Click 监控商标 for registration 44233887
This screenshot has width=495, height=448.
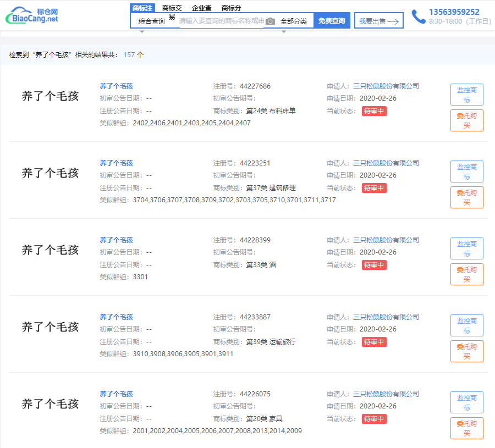pos(467,325)
